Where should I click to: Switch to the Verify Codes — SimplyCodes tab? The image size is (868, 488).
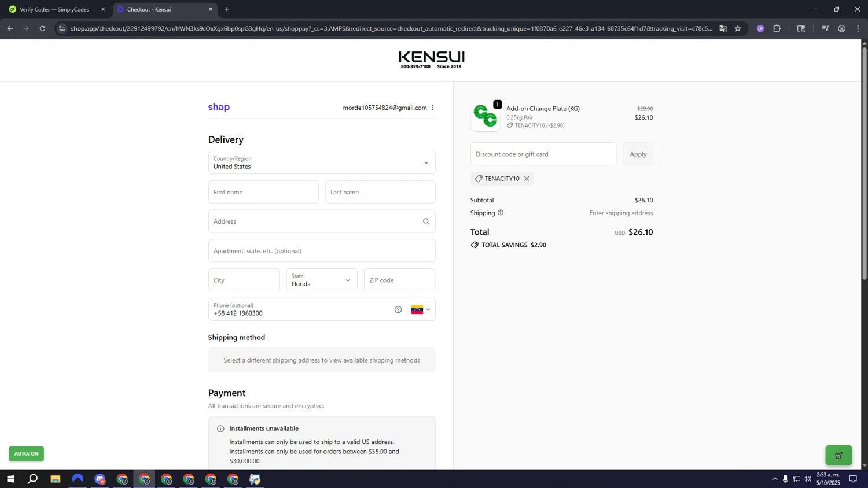54,9
